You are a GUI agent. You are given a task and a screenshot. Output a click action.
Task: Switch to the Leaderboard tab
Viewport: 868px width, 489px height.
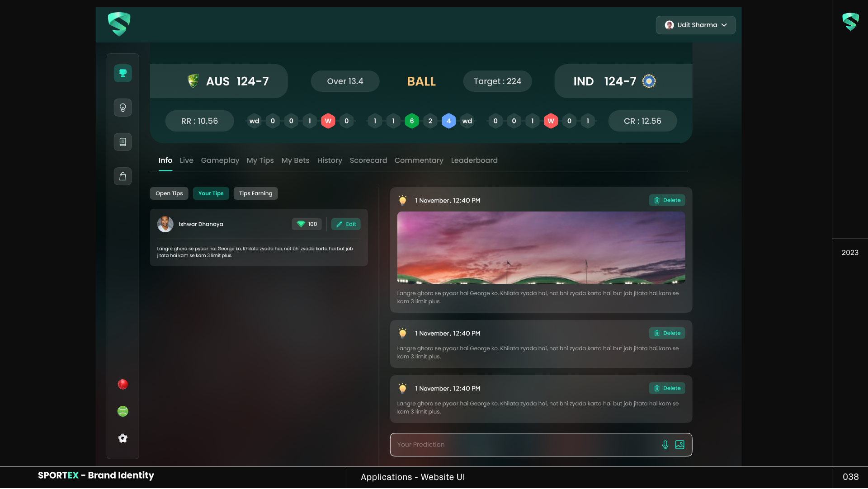[474, 160]
